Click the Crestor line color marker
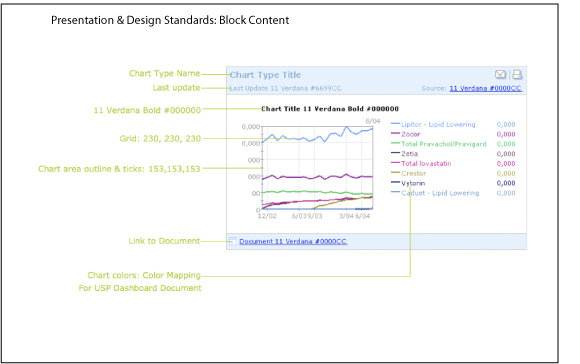 395,172
